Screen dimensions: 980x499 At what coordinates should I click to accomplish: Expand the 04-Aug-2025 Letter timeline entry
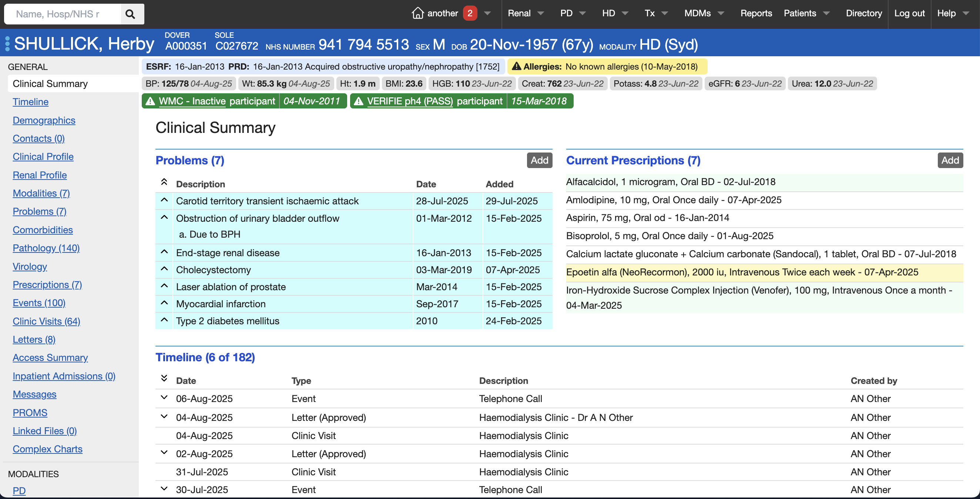coord(164,416)
